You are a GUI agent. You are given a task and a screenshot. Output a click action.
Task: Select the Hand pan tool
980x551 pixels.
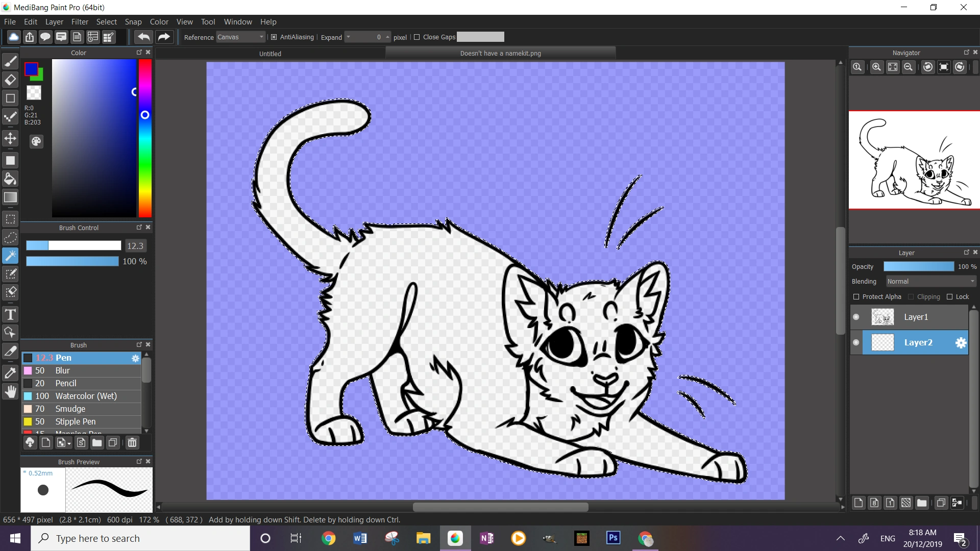tap(10, 391)
